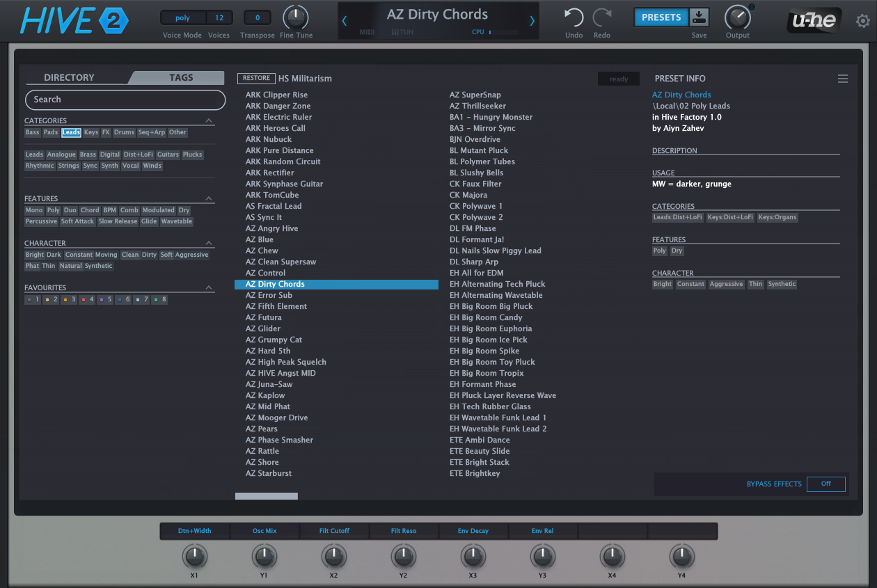Select favourite slot 1
Screen dimensions: 877x588
pyautogui.click(x=33, y=299)
